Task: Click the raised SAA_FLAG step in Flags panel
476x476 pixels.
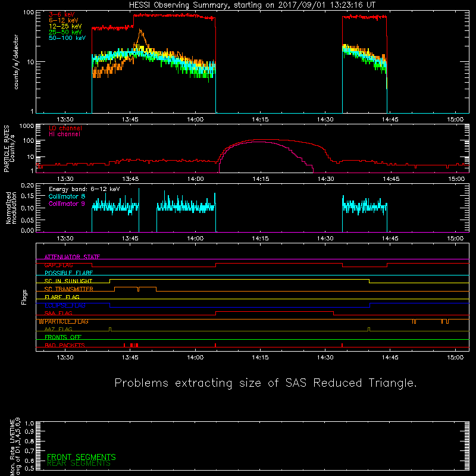Action: click(274, 311)
